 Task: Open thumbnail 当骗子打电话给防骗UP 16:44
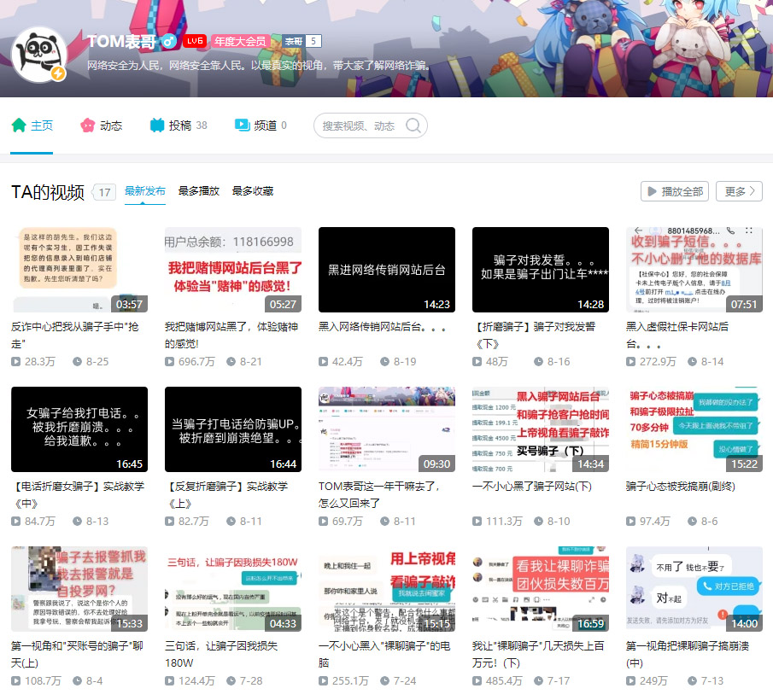233,429
